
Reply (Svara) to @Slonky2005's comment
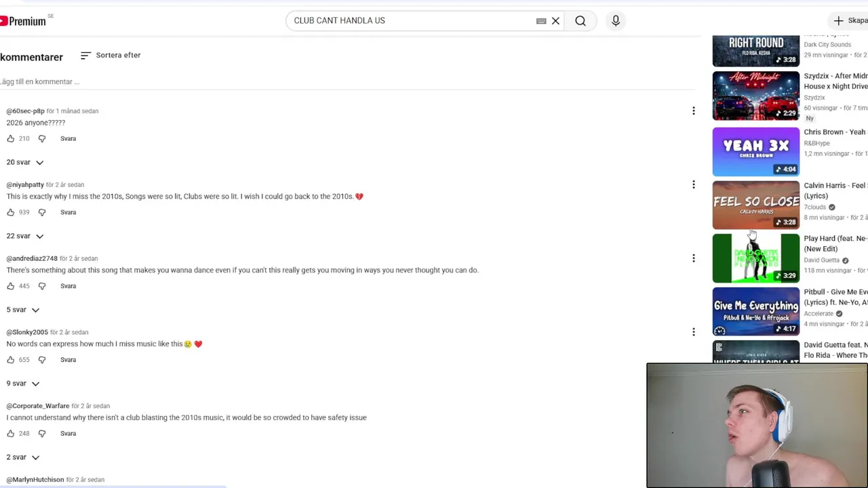[68, 361]
